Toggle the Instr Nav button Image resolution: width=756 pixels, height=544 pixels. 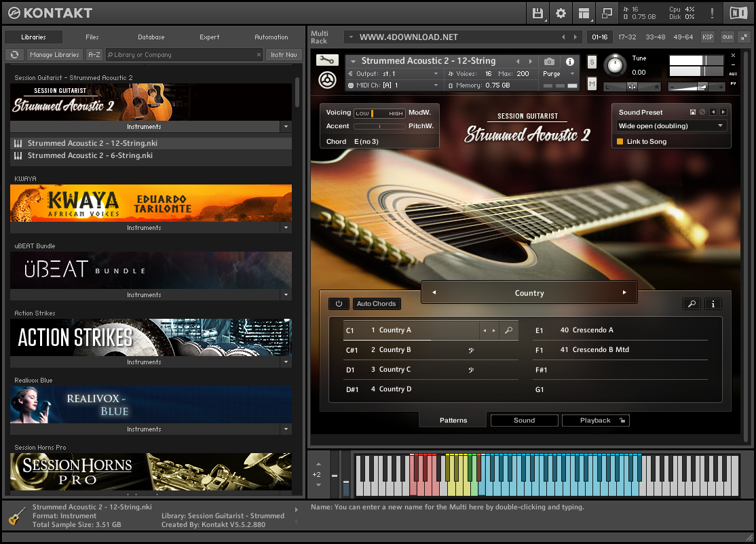pyautogui.click(x=284, y=55)
